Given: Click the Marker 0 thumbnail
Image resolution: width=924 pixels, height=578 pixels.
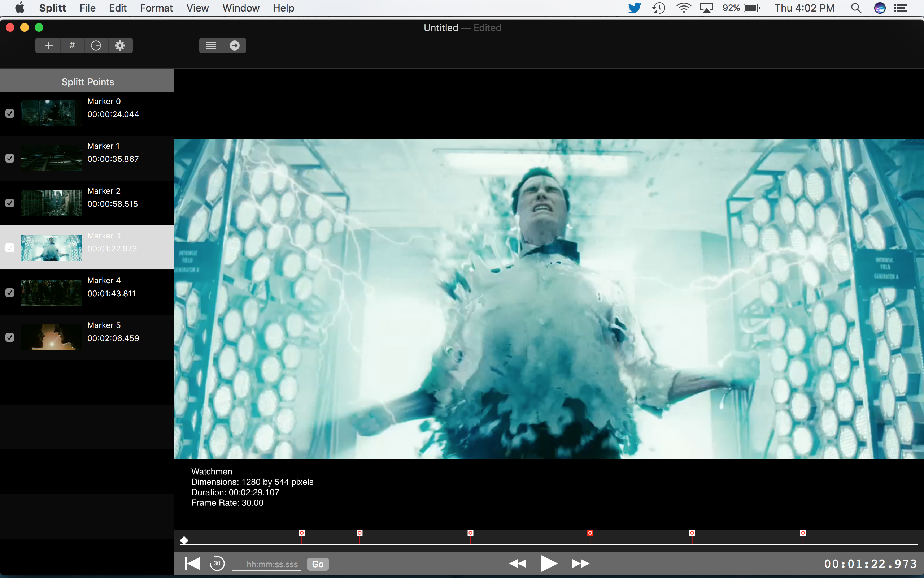Looking at the screenshot, I should click(52, 113).
